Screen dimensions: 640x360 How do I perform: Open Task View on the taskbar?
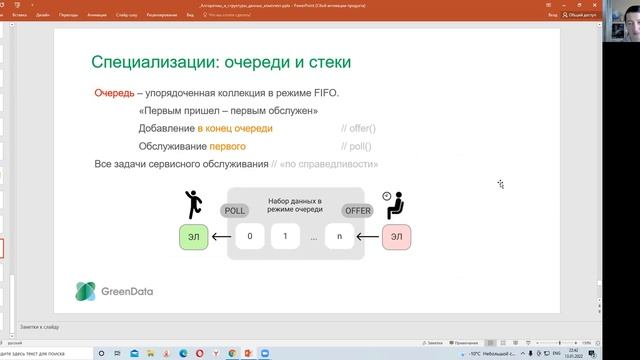pos(118,353)
